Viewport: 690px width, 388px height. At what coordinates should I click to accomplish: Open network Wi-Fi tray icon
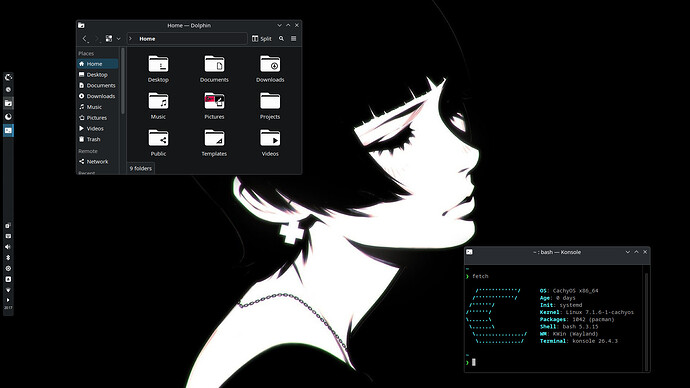(x=8, y=290)
